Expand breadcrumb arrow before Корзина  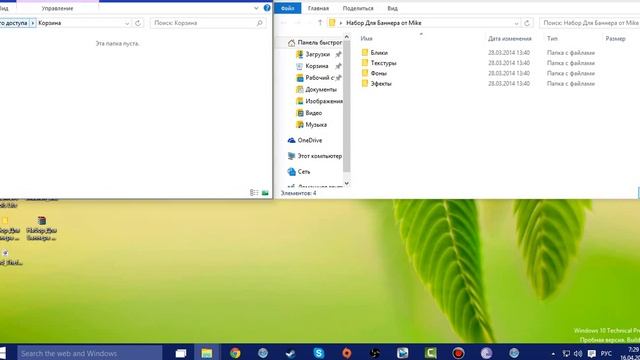point(33,23)
